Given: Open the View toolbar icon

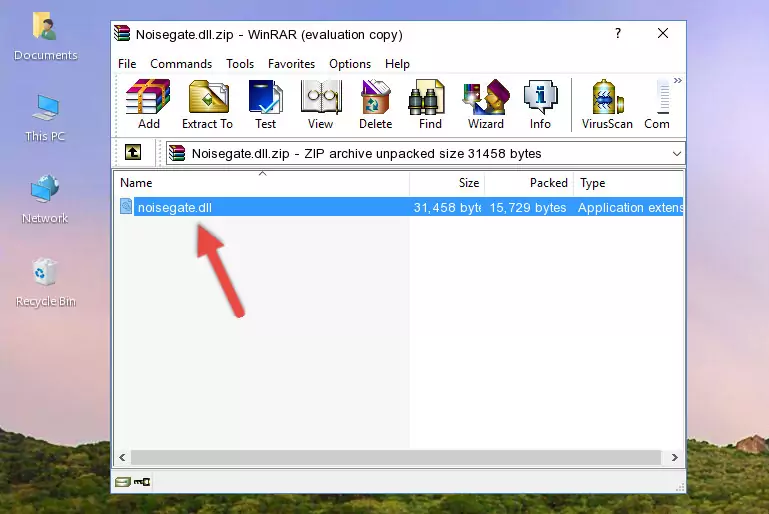Looking at the screenshot, I should point(321,104).
